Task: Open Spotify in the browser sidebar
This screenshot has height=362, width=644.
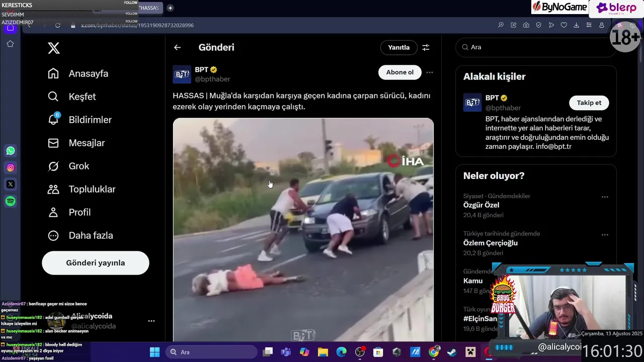Action: point(11,202)
